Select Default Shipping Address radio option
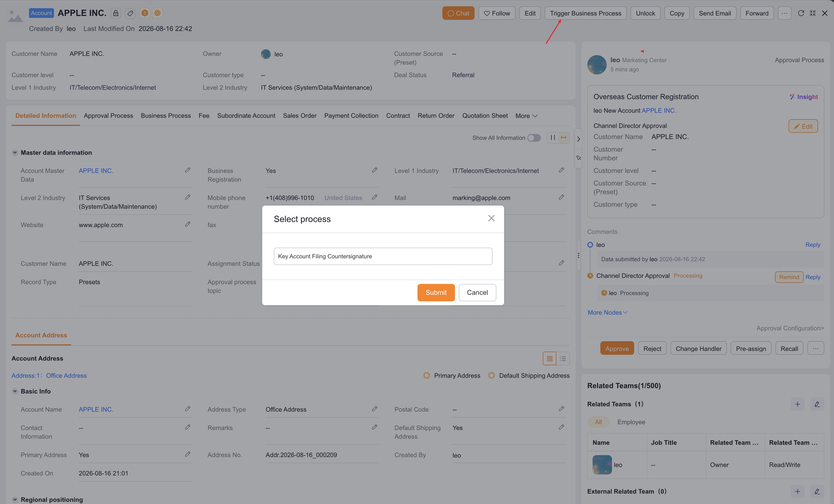This screenshot has width=834, height=504. [x=491, y=375]
